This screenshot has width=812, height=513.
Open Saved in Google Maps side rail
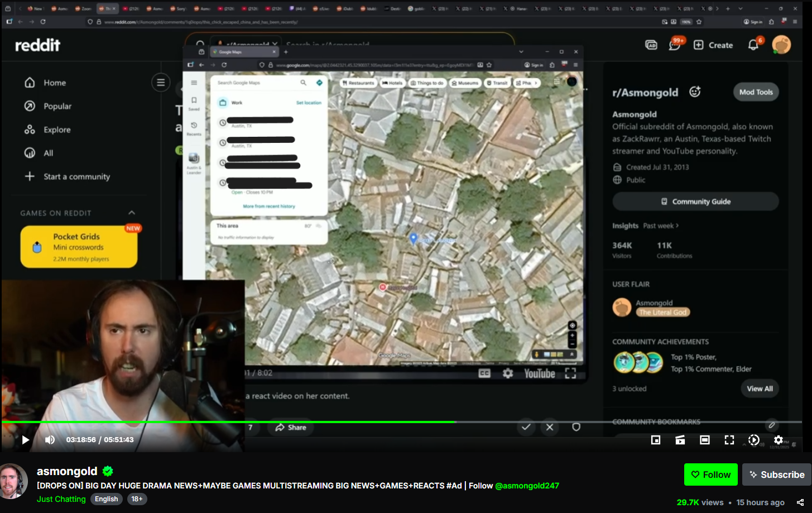194,103
